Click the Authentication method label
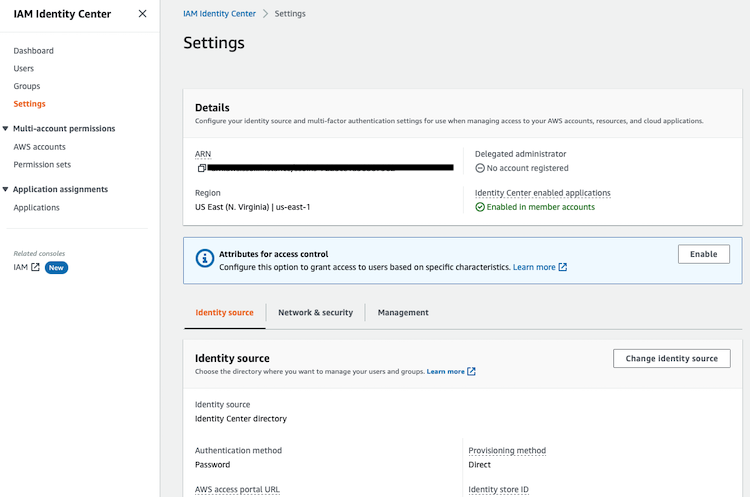750x497 pixels. pyautogui.click(x=238, y=450)
